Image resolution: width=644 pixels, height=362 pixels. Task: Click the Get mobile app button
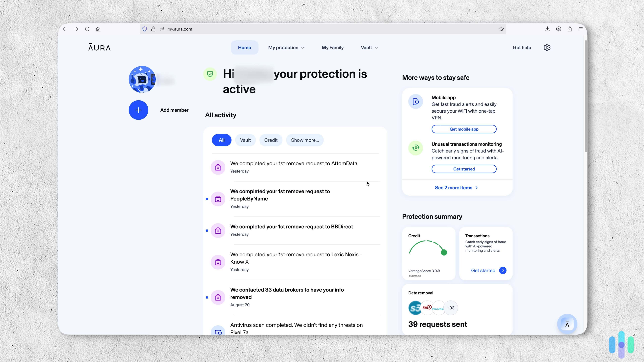(464, 129)
